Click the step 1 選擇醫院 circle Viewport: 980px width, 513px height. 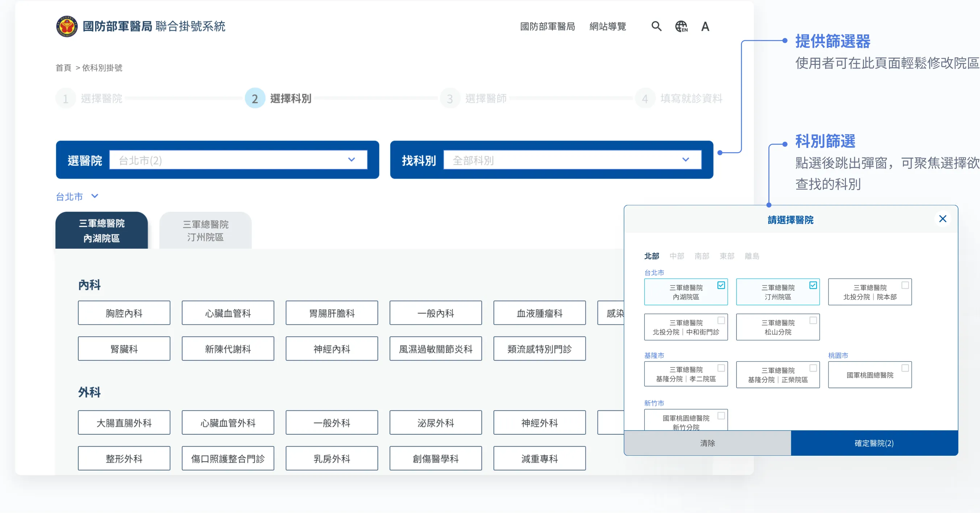pos(66,99)
